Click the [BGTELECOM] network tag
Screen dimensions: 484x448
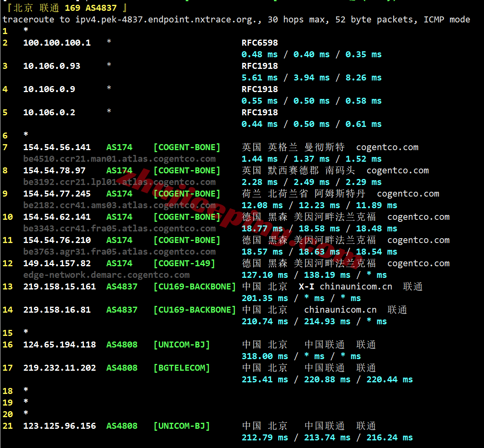coord(182,368)
